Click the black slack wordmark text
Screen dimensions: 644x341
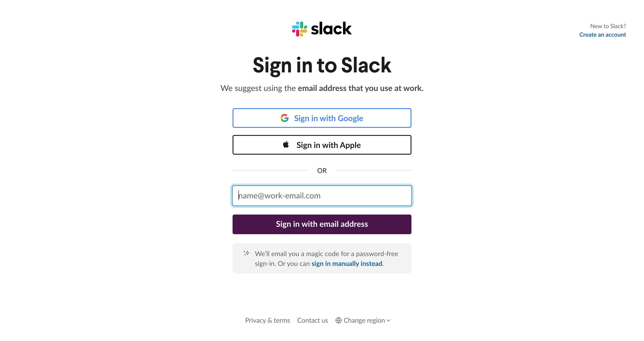(x=331, y=28)
